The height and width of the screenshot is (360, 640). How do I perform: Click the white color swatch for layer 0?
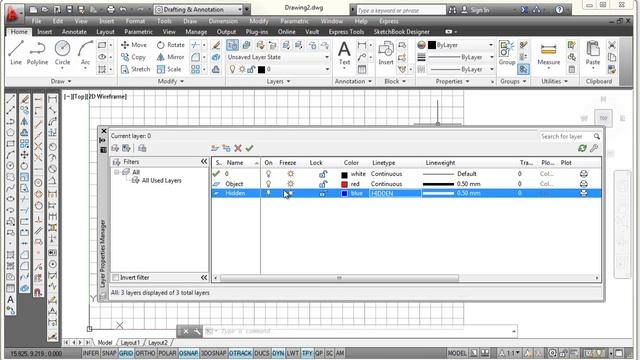tap(344, 174)
